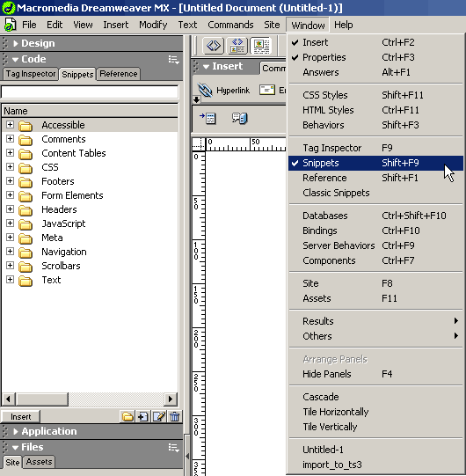
Task: Choose Databases from Window menu
Action: pyautogui.click(x=375, y=216)
